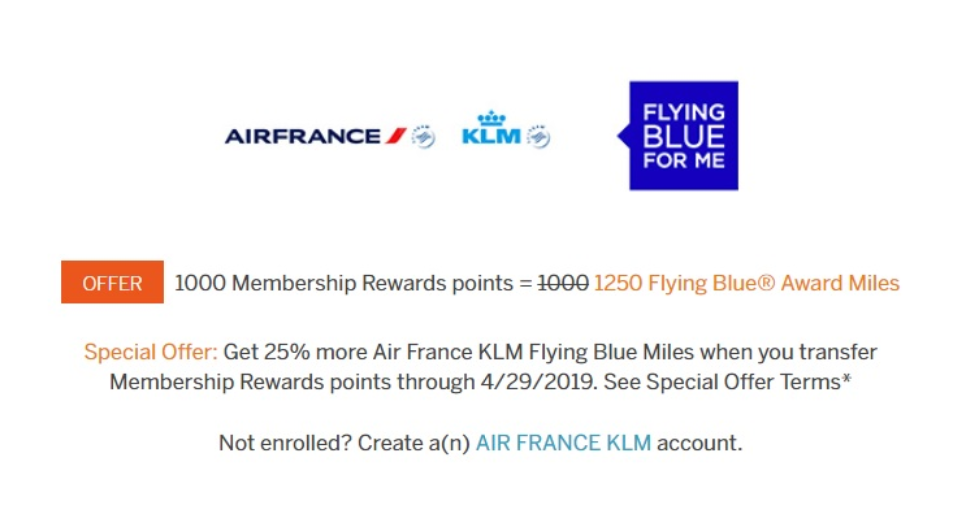Click the Not enrolled? text

[285, 442]
